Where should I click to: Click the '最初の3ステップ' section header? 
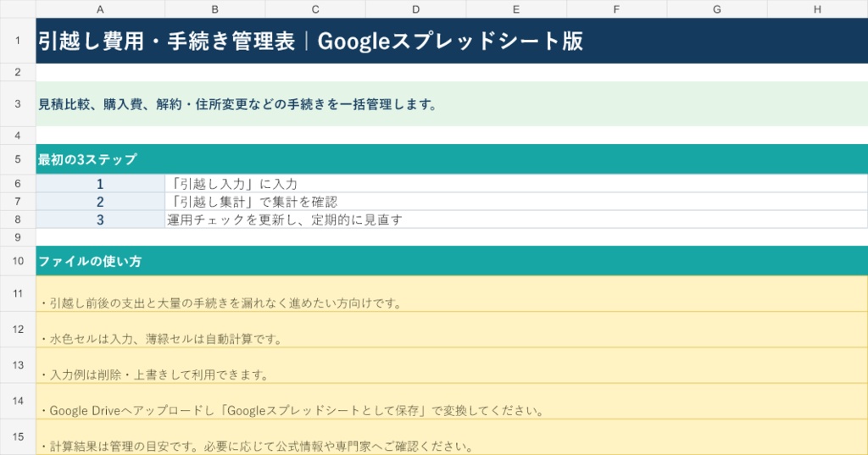(452, 159)
